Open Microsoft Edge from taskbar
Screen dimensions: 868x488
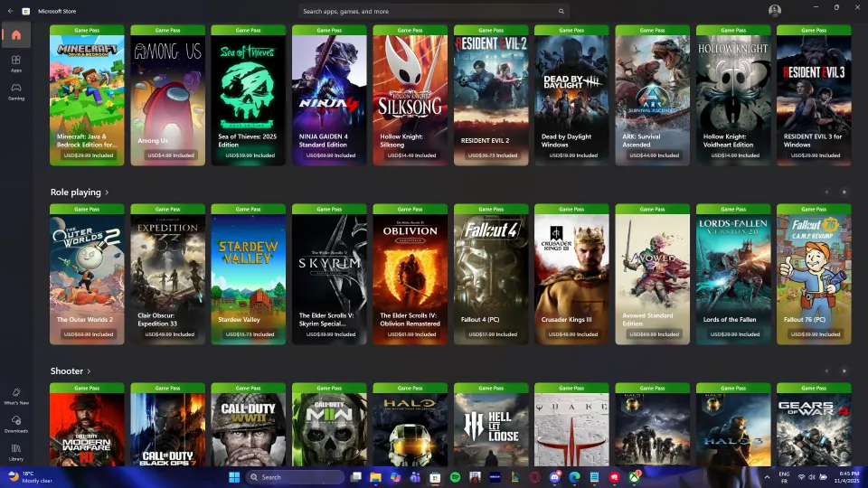(x=575, y=477)
